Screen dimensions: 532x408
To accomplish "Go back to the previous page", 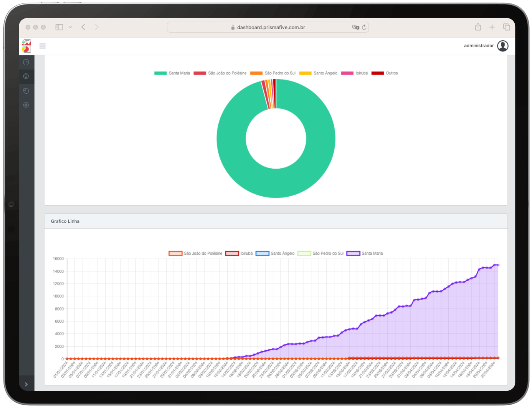I will point(83,27).
